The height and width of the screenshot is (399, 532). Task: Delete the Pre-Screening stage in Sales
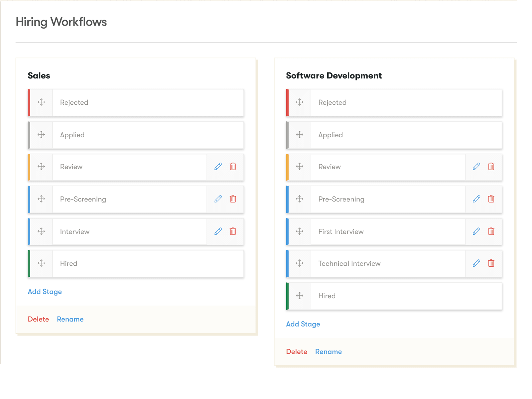click(233, 199)
